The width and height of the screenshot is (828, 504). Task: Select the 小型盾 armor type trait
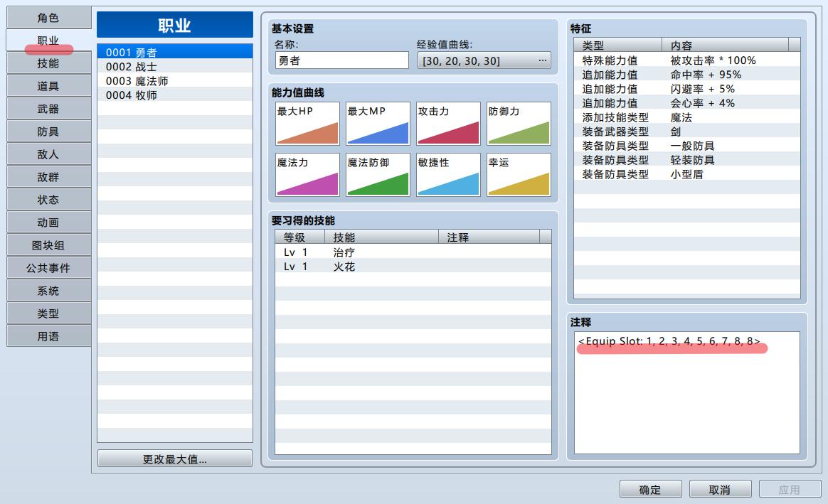[x=687, y=175]
